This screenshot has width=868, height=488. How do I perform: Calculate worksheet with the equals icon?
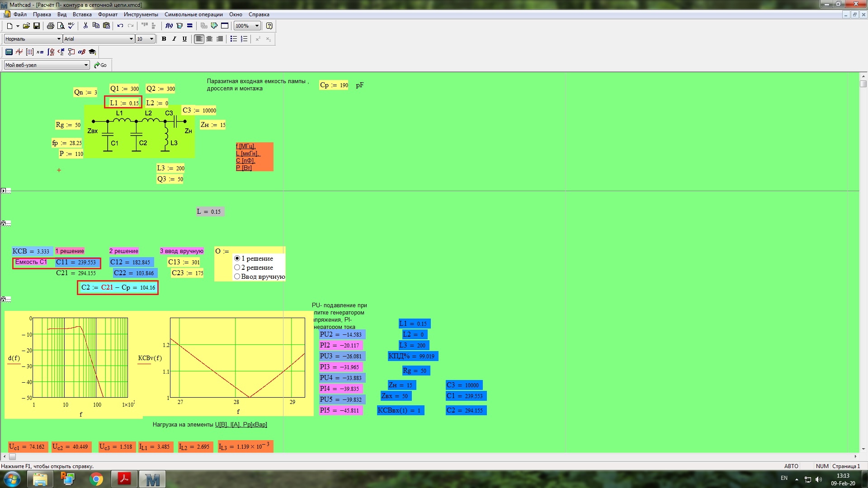tap(190, 26)
